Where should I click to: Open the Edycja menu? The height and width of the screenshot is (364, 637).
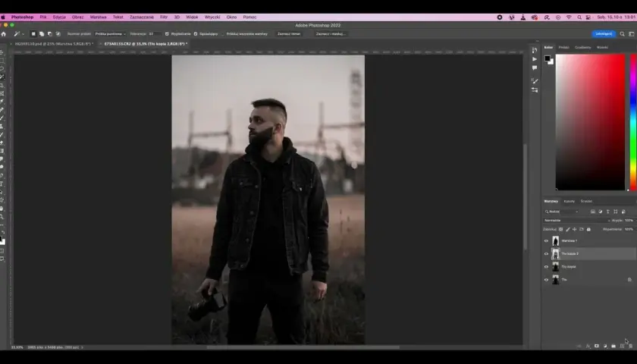(x=59, y=17)
